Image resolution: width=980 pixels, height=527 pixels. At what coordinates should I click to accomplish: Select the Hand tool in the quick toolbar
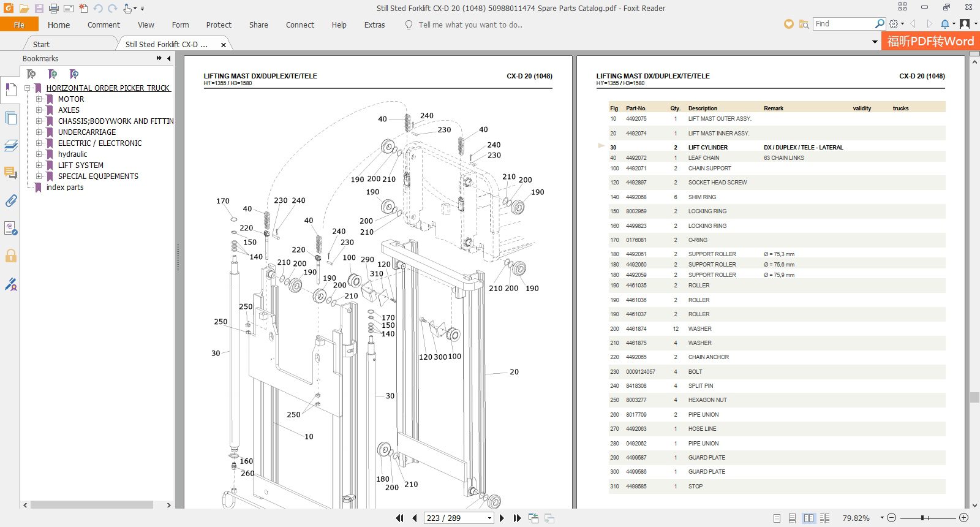point(127,9)
